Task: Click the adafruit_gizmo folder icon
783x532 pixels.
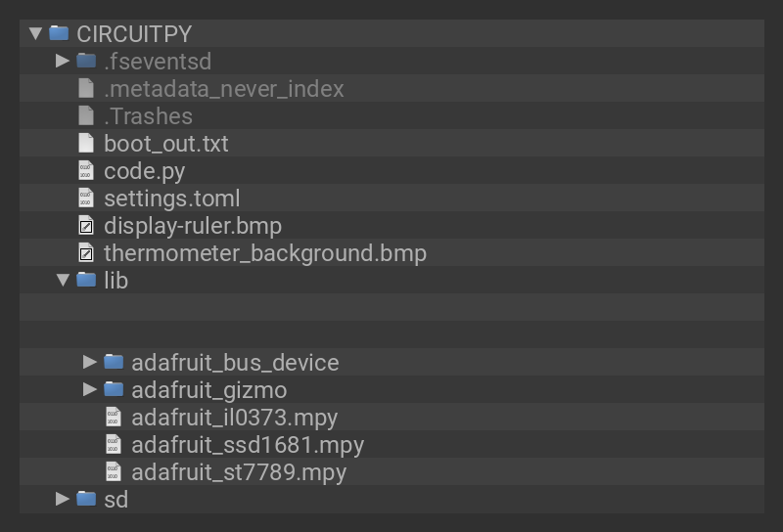Action: point(114,389)
